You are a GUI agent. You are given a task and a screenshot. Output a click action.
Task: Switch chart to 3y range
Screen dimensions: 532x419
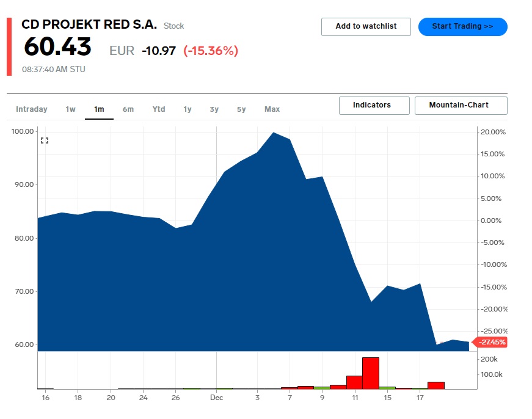tap(214, 109)
